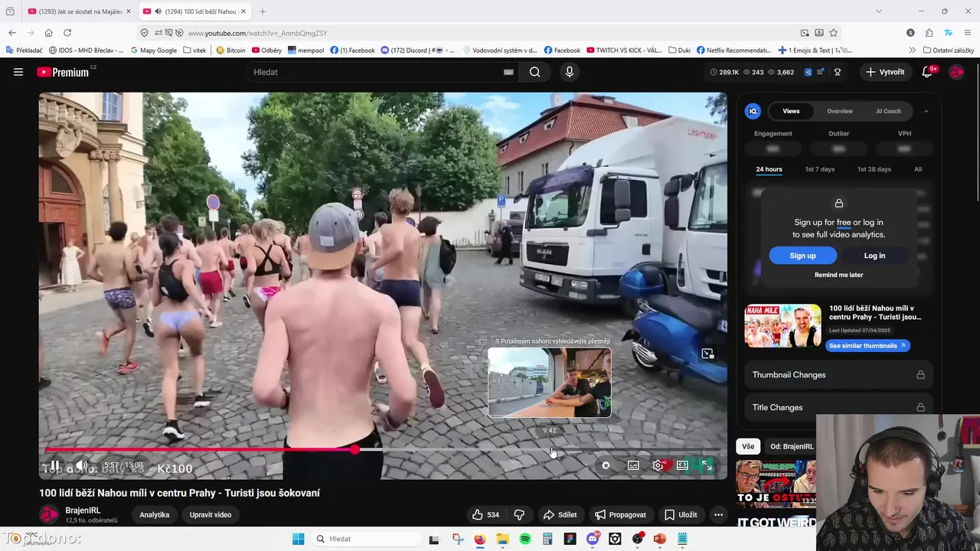
Task: Click Upravit video button
Action: (211, 515)
